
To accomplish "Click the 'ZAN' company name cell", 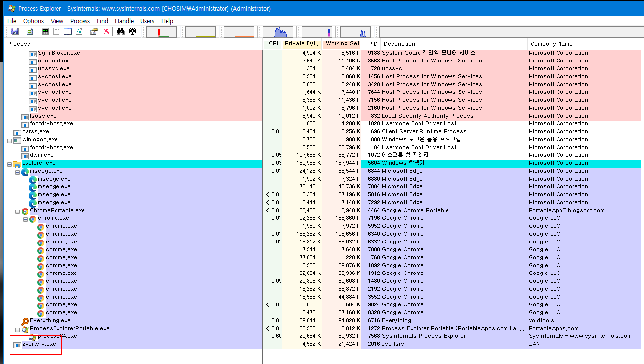I will tap(534, 344).
